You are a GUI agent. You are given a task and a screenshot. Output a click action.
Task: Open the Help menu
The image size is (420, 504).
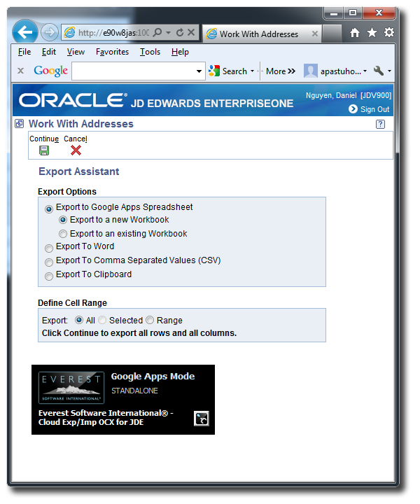coord(180,52)
